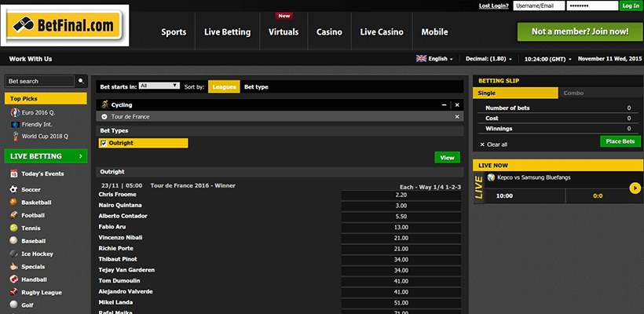Open the Live Casino menu item

point(382,32)
